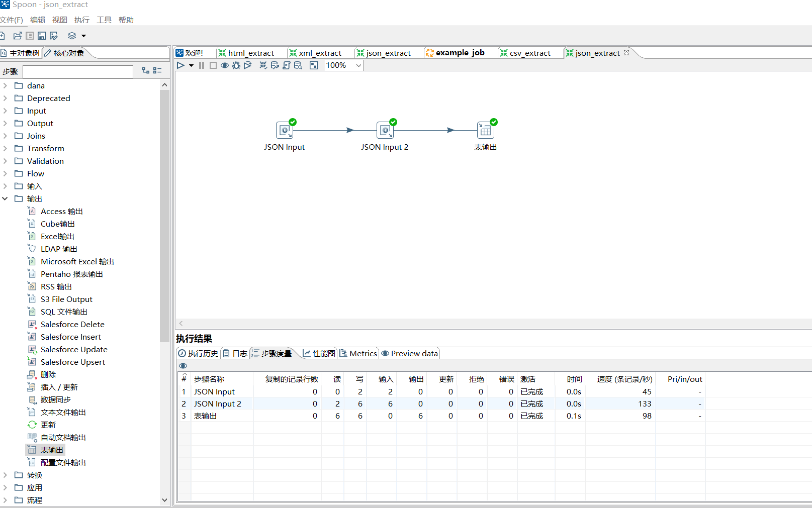Save file icon in main toolbar

click(42, 36)
